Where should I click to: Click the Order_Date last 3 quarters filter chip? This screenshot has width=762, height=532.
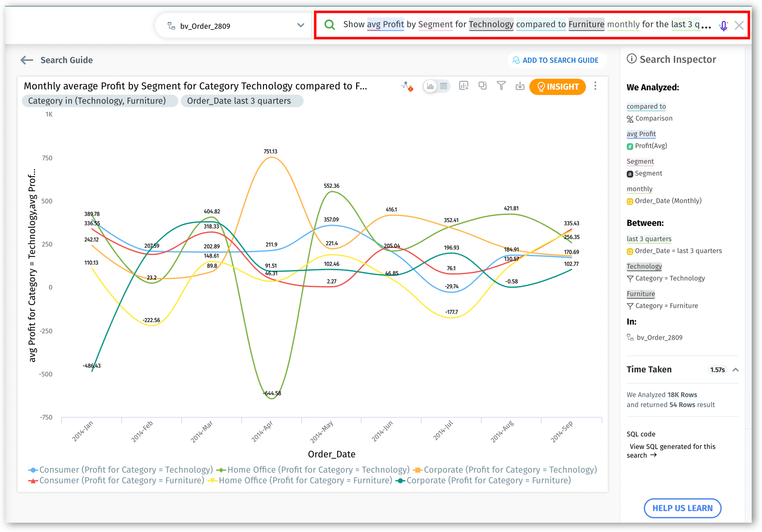(242, 101)
